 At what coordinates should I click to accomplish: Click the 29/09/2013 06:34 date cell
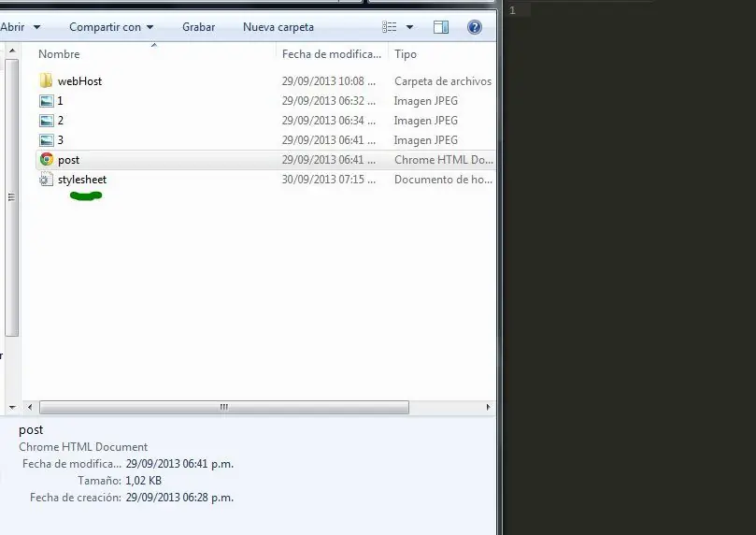pos(329,121)
